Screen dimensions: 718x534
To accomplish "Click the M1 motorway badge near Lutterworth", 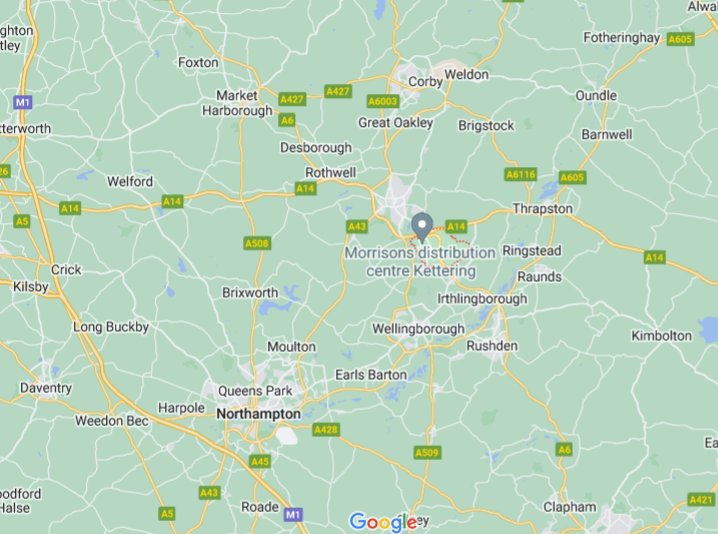I will coord(23,102).
